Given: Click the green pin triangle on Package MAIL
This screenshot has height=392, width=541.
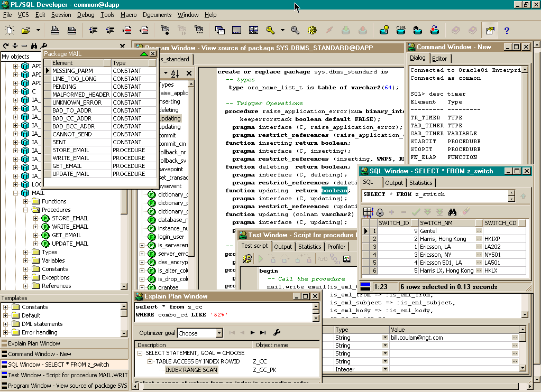Looking at the screenshot, I should coord(144,54).
